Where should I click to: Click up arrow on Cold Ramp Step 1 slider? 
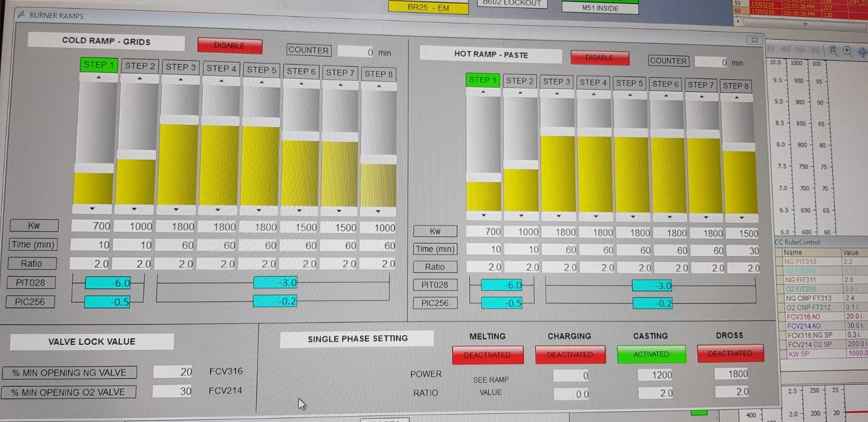(98, 78)
